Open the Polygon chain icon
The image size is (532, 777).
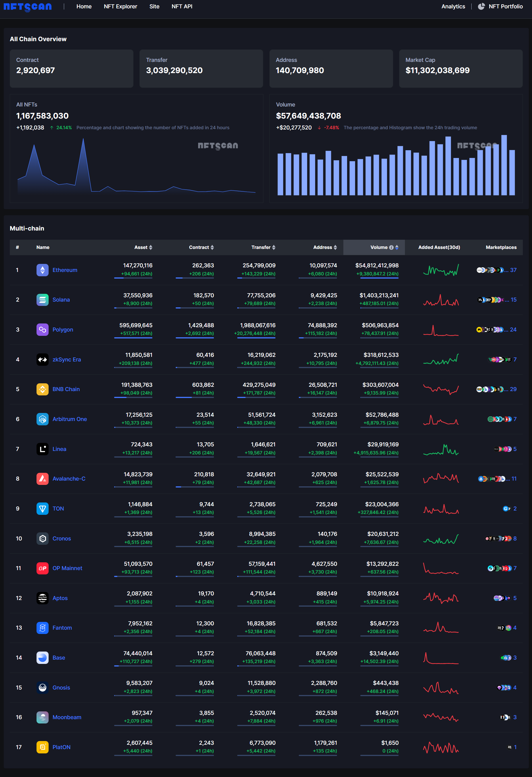point(43,330)
